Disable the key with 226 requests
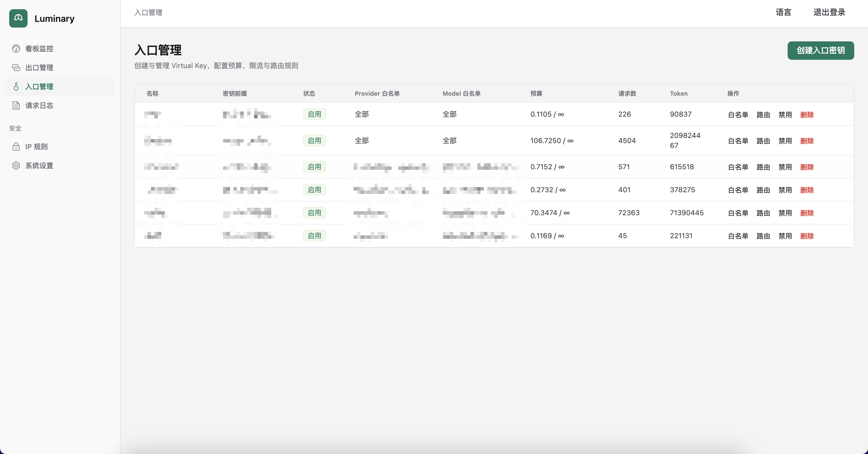The height and width of the screenshot is (454, 868). click(785, 115)
